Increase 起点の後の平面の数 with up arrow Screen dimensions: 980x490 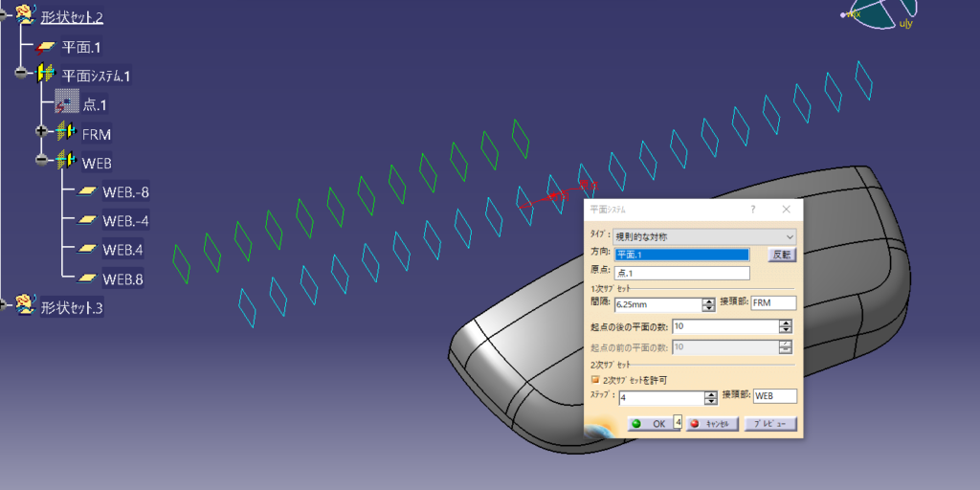click(x=786, y=323)
